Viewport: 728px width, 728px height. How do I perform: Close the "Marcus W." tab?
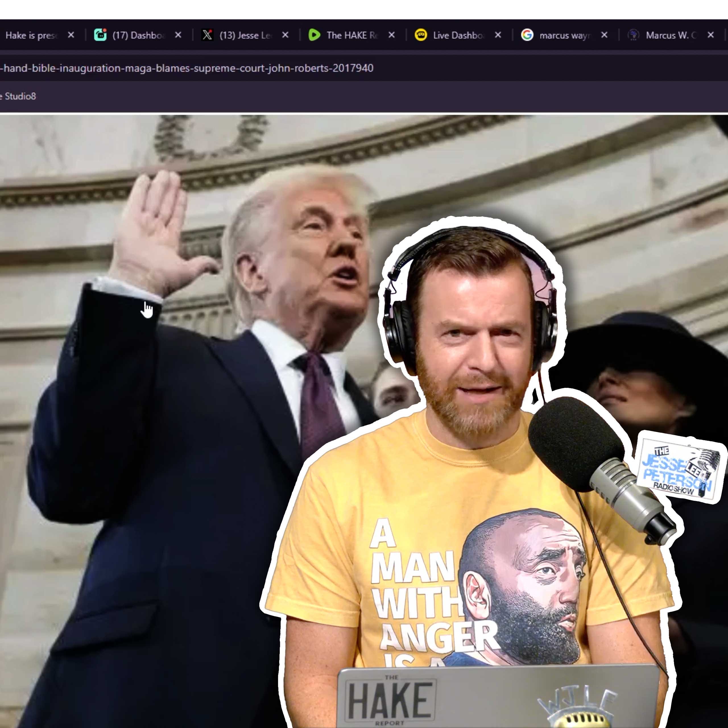tap(710, 35)
